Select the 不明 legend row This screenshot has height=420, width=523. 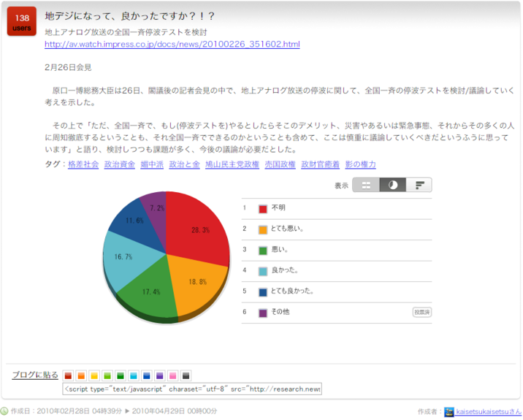tap(337, 209)
